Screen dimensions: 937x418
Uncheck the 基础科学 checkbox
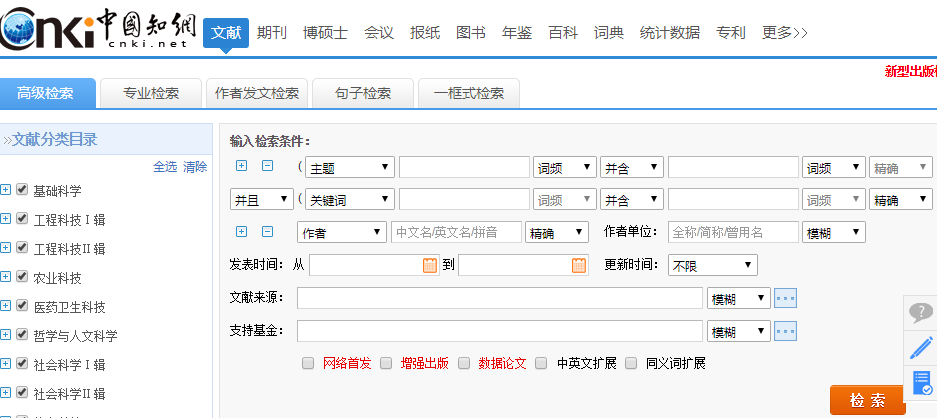coord(22,189)
